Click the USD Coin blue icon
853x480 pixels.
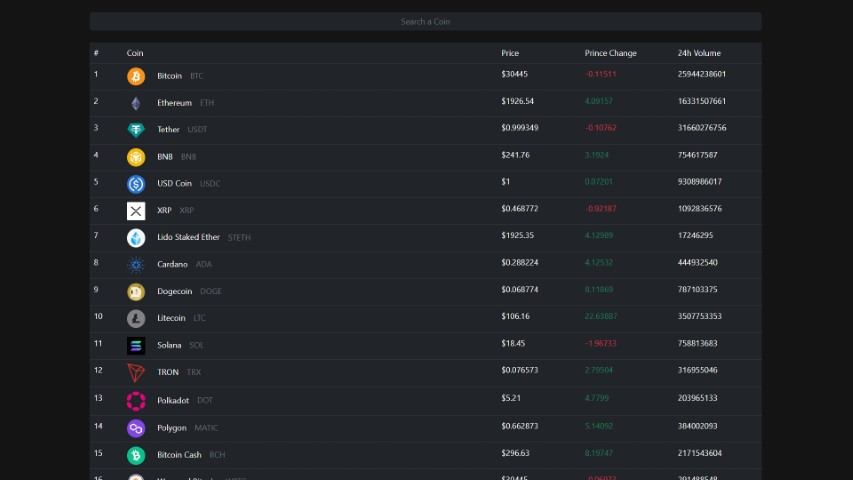click(136, 184)
